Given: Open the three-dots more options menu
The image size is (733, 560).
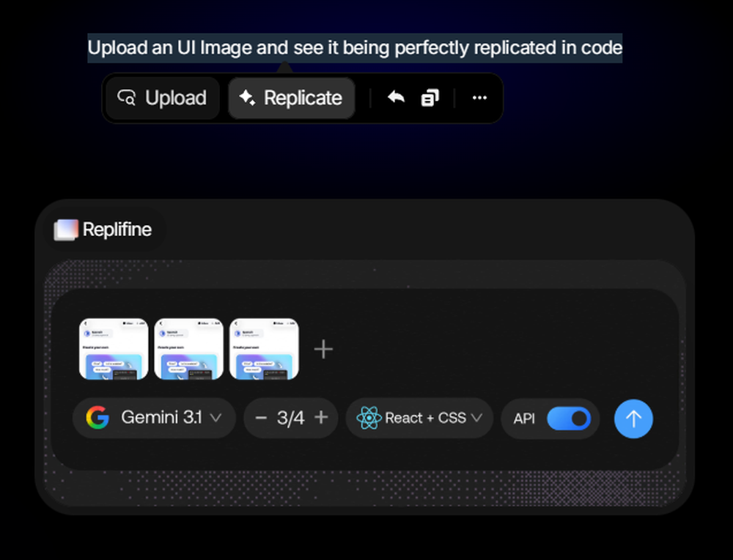Looking at the screenshot, I should [x=479, y=97].
